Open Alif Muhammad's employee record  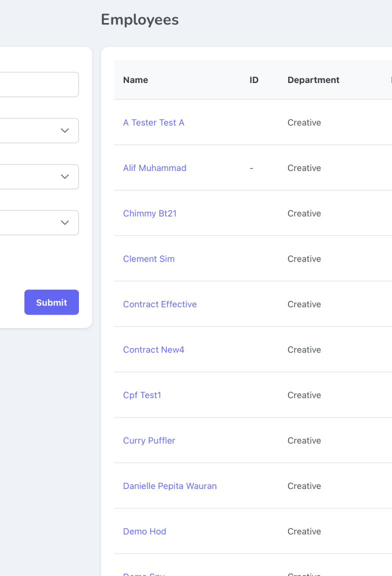pos(154,168)
